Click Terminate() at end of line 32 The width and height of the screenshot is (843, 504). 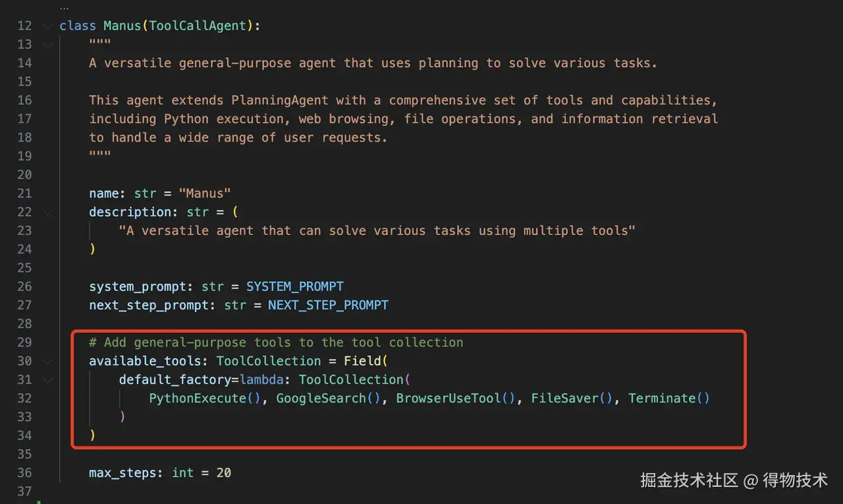668,398
